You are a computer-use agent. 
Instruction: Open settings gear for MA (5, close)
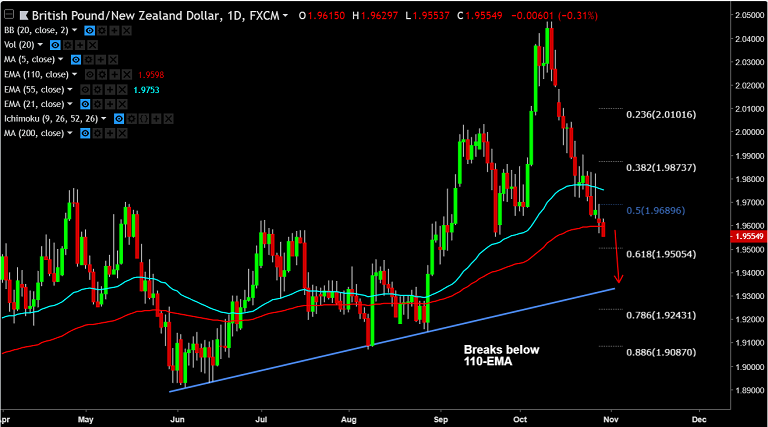tap(88, 60)
